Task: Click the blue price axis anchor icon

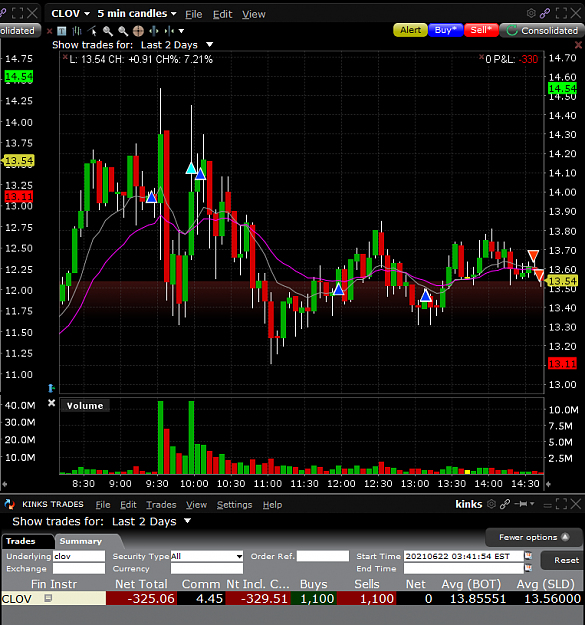Action: point(51,387)
